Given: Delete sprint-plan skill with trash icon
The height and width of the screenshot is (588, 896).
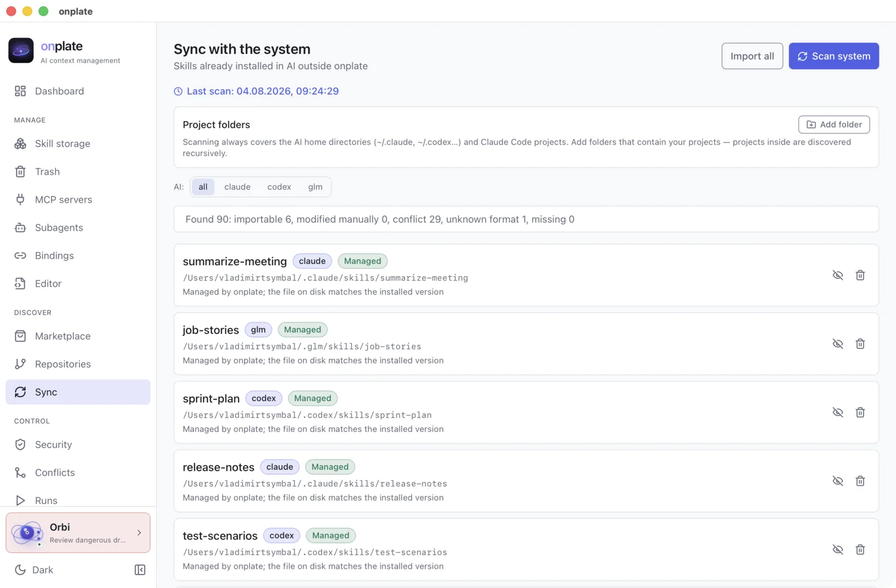Looking at the screenshot, I should point(860,413).
